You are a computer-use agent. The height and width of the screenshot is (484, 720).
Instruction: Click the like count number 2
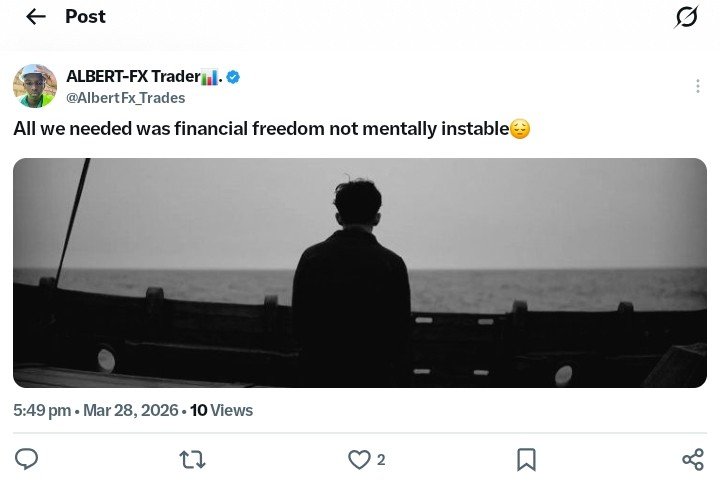tap(381, 460)
